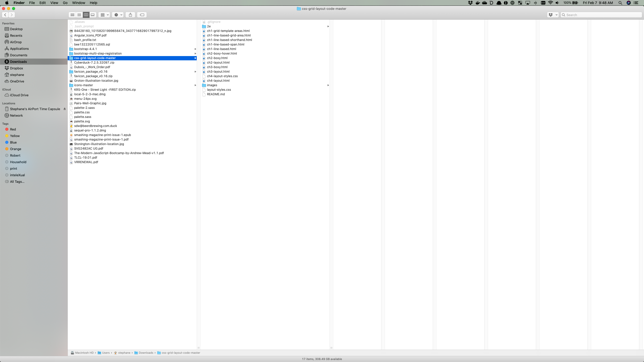Open the View menu
The height and width of the screenshot is (362, 644).
(x=54, y=3)
